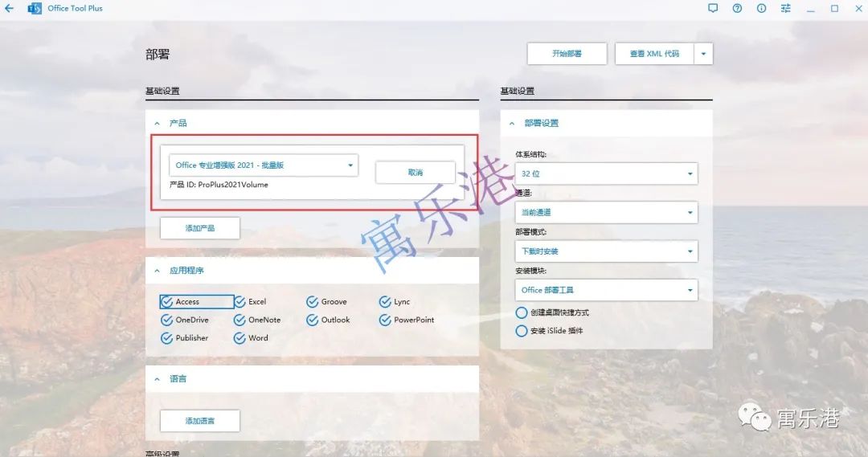Collapse the 产品 section

point(158,124)
